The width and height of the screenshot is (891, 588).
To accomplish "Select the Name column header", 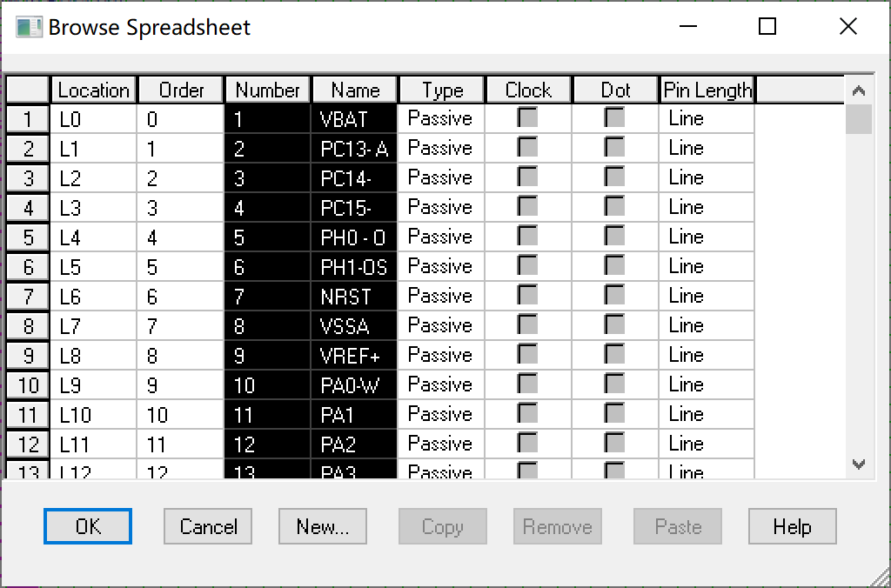I will [355, 90].
